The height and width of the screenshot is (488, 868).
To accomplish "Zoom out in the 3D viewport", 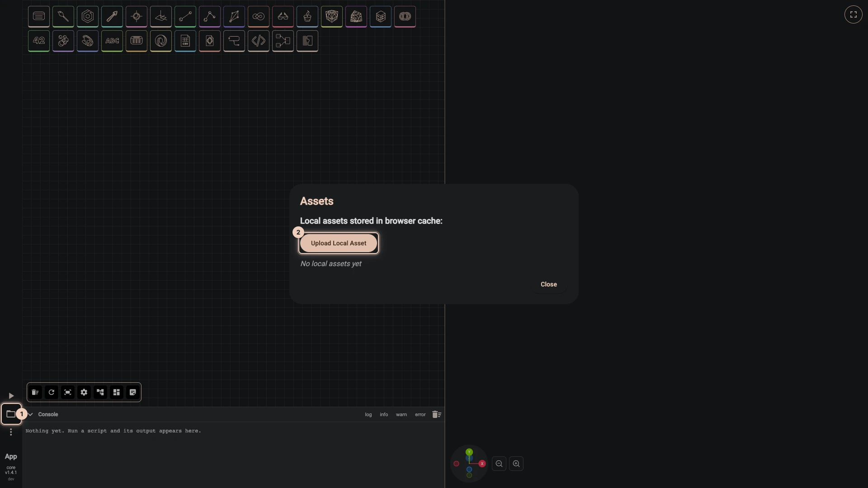I will tap(499, 464).
